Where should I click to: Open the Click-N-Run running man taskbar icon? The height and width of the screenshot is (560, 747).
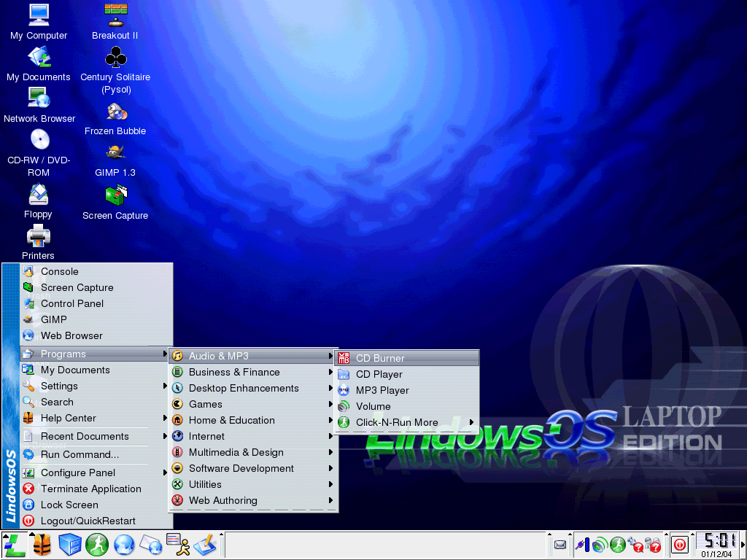97,545
